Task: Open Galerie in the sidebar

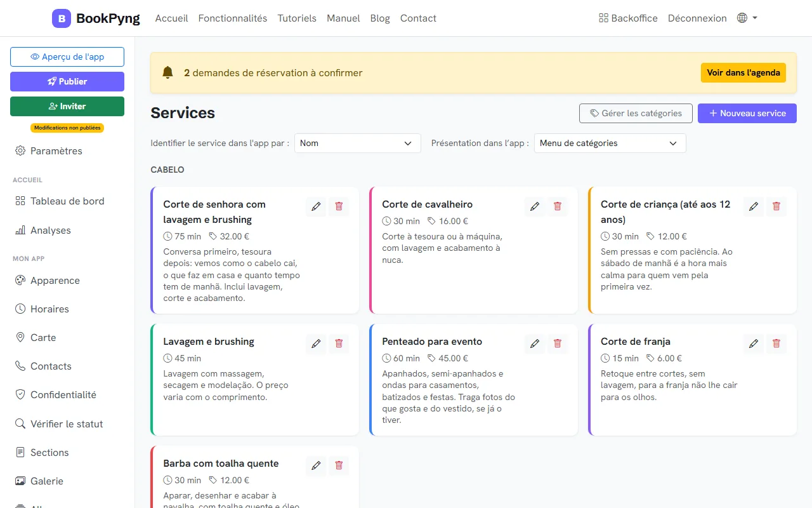Action: click(x=67, y=481)
